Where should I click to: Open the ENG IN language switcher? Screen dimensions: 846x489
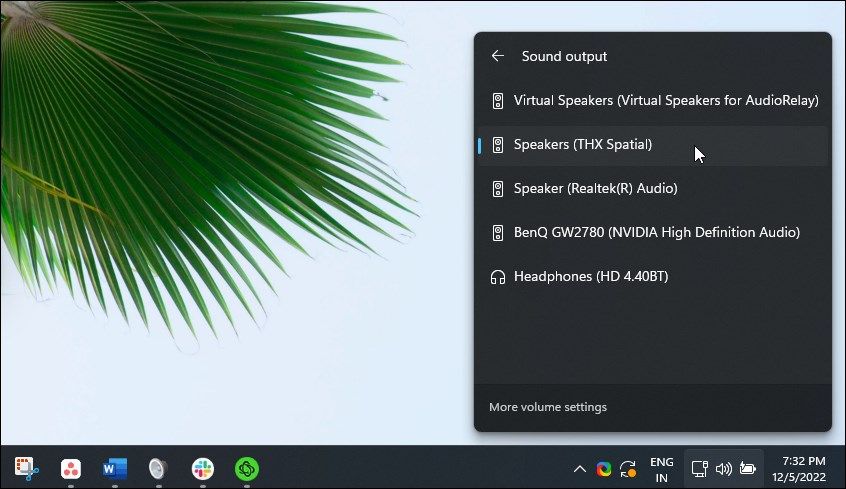(661, 470)
